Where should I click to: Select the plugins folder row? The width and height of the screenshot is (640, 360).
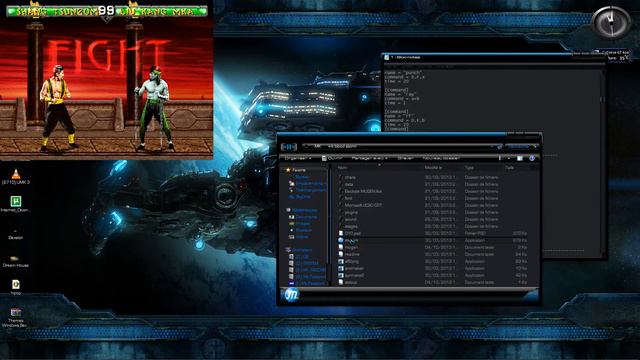[433, 212]
